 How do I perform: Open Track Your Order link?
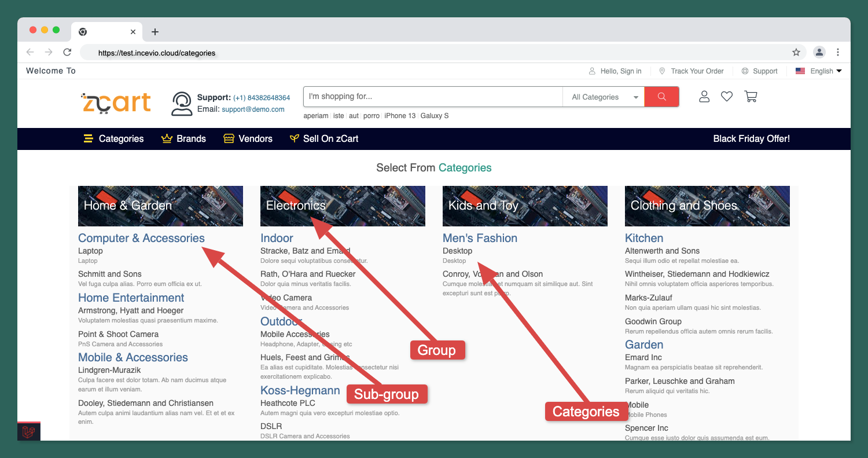[692, 71]
